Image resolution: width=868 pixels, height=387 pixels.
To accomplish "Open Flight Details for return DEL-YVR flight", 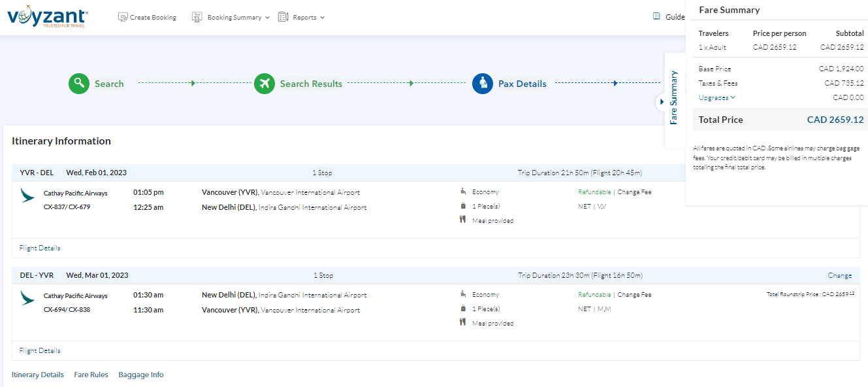I will (x=40, y=350).
